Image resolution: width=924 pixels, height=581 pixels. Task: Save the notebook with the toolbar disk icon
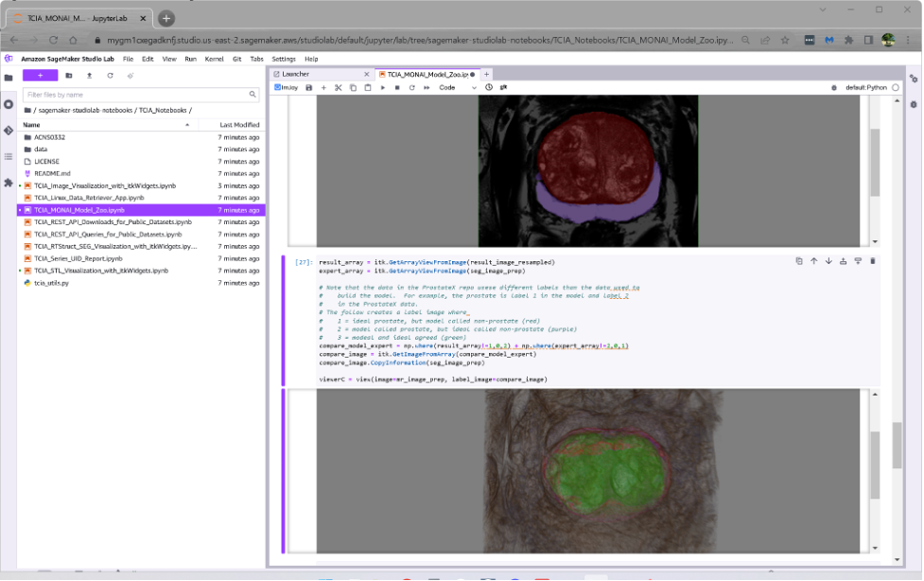(309, 87)
